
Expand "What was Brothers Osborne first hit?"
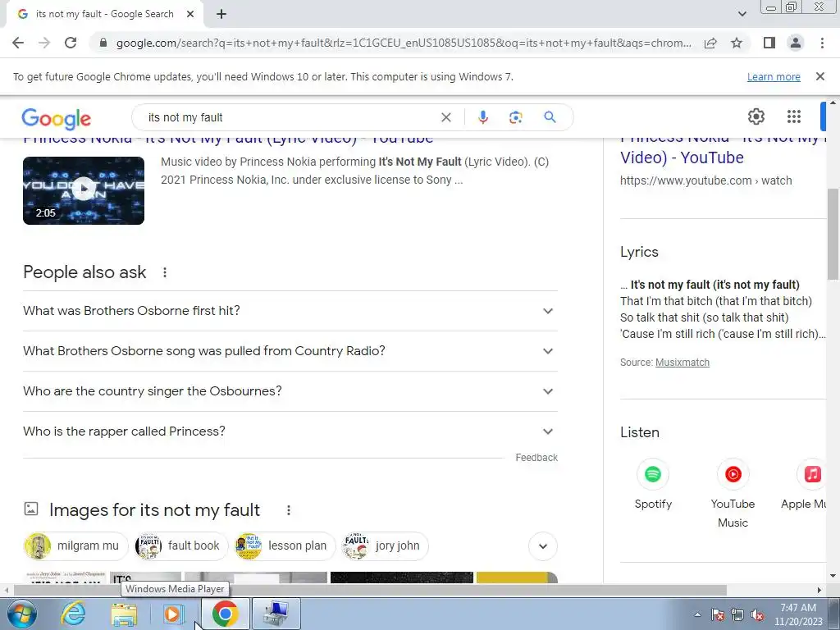(290, 311)
